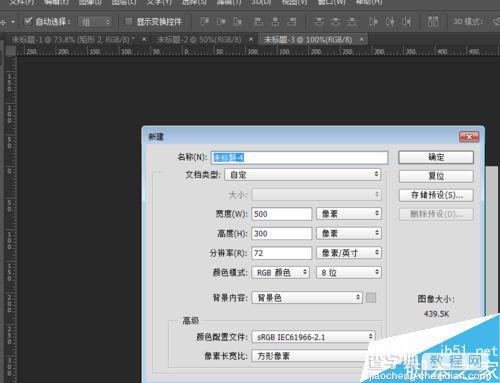The image size is (500, 383).
Task: Click the 删除预设(D)... button
Action: pos(436,214)
